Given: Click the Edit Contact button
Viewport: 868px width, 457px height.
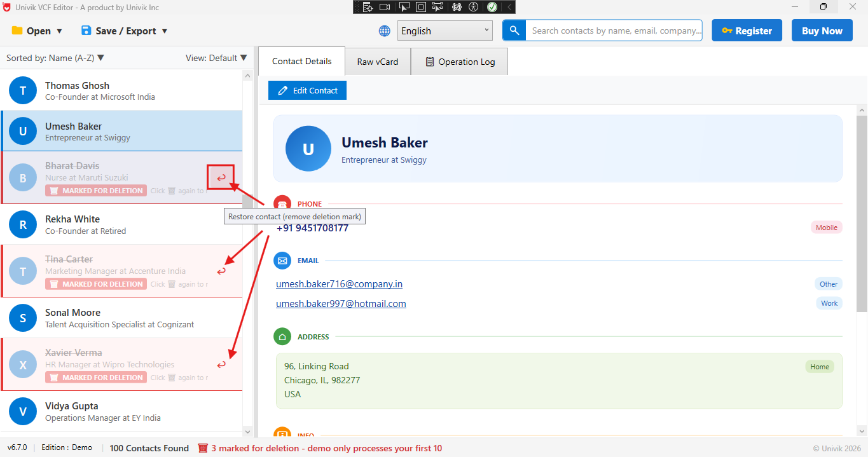Looking at the screenshot, I should [307, 90].
